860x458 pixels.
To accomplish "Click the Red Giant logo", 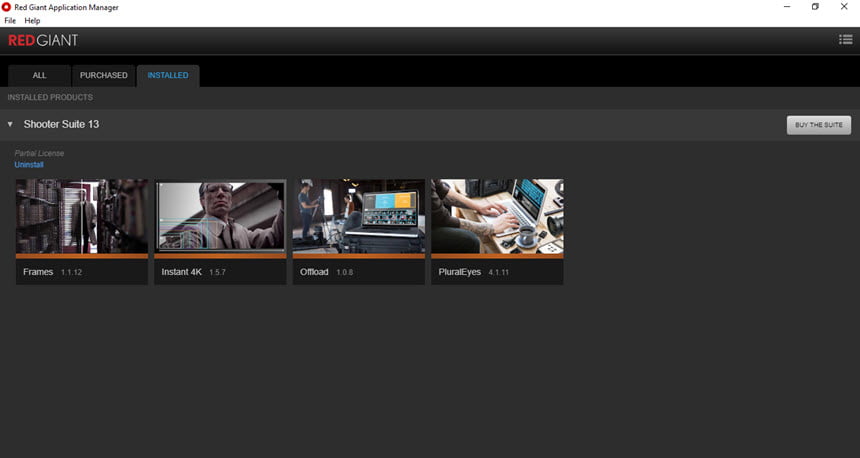I will (43, 41).
